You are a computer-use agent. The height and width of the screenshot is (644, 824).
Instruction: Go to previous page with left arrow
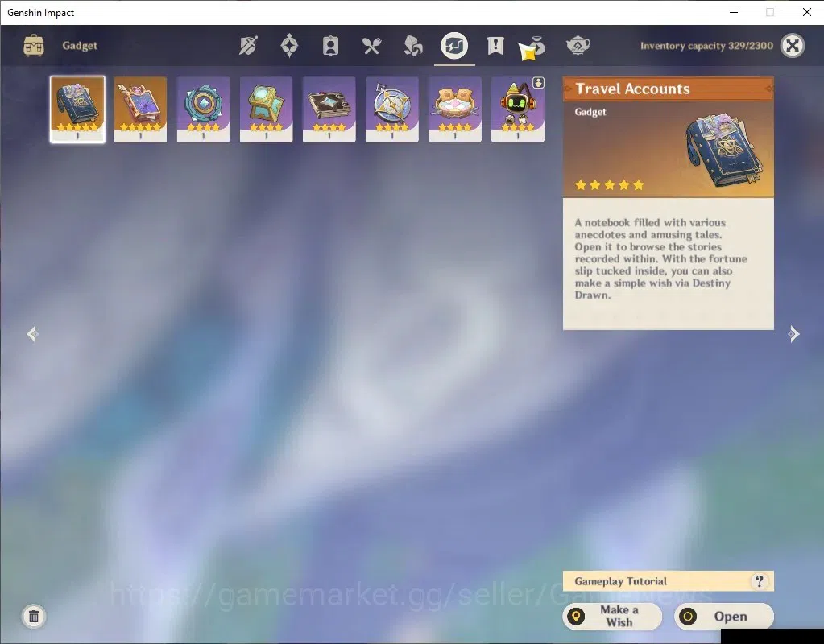coord(32,334)
